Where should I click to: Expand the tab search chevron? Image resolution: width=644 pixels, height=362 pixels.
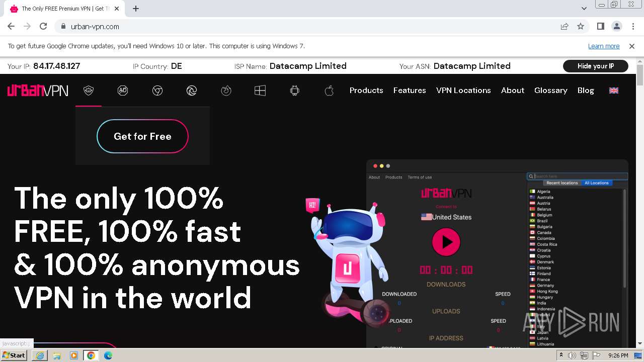point(584,9)
